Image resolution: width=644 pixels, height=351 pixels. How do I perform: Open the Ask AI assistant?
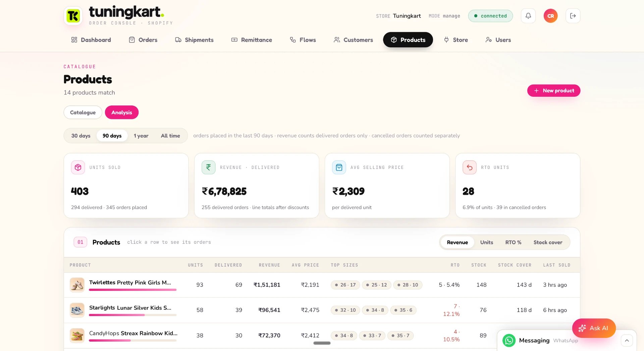click(x=594, y=328)
